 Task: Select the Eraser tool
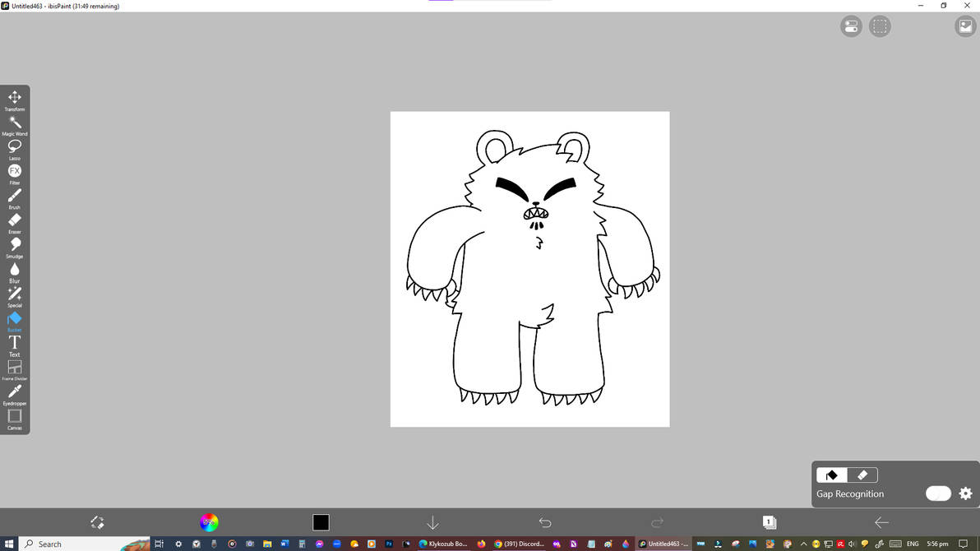(15, 220)
